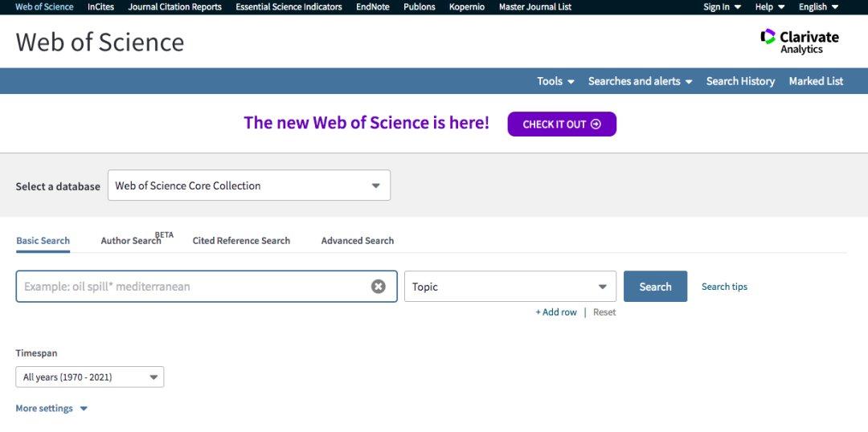Open the Tools dropdown
The height and width of the screenshot is (432, 868).
tap(555, 81)
